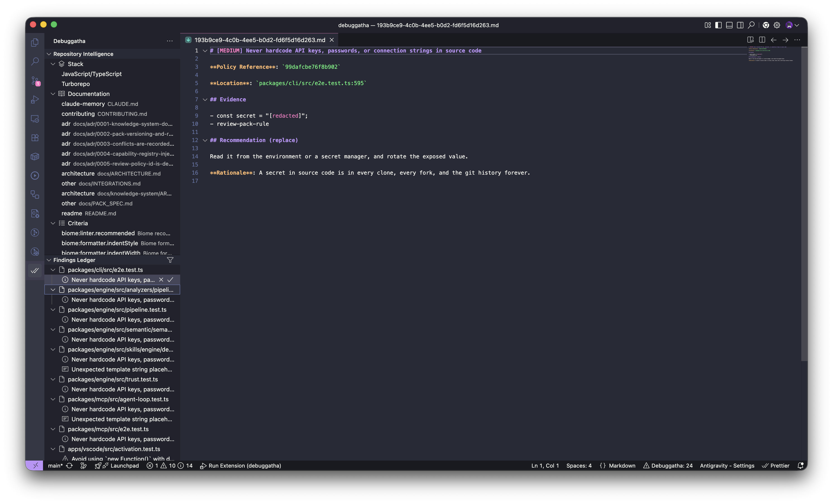Screen dimensions: 833x504
Task: Click the customize layout icon
Action: pyautogui.click(x=708, y=25)
